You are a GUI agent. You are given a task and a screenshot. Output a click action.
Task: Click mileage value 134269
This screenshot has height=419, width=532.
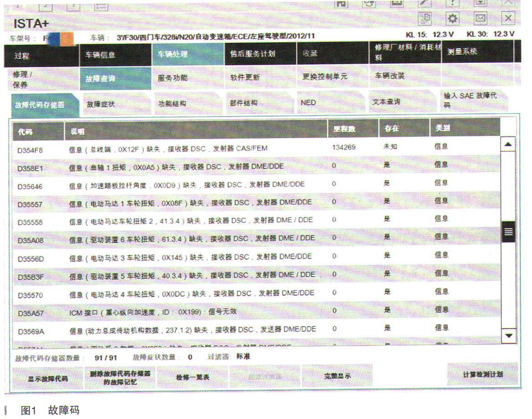point(344,147)
